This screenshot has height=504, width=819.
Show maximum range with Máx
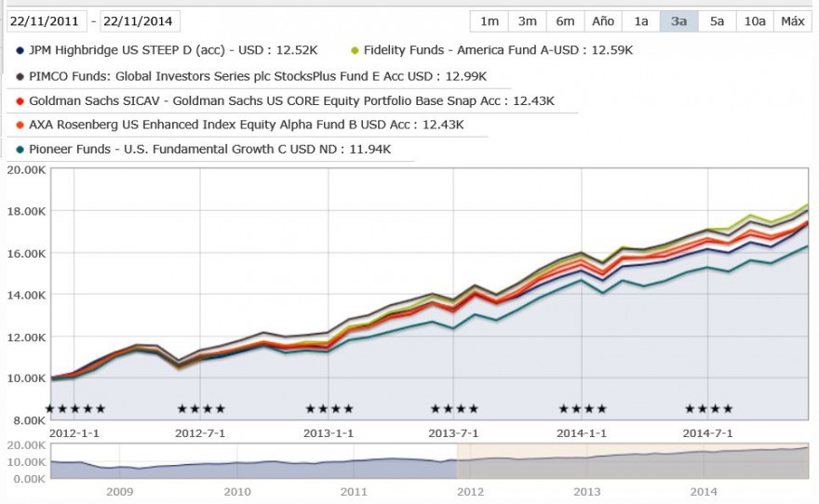(792, 21)
